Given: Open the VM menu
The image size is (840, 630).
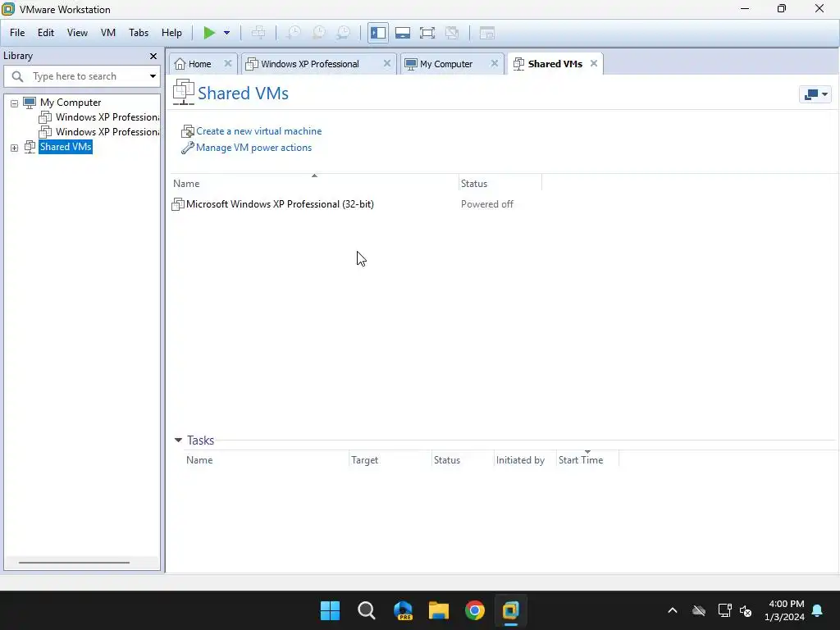Looking at the screenshot, I should 108,33.
